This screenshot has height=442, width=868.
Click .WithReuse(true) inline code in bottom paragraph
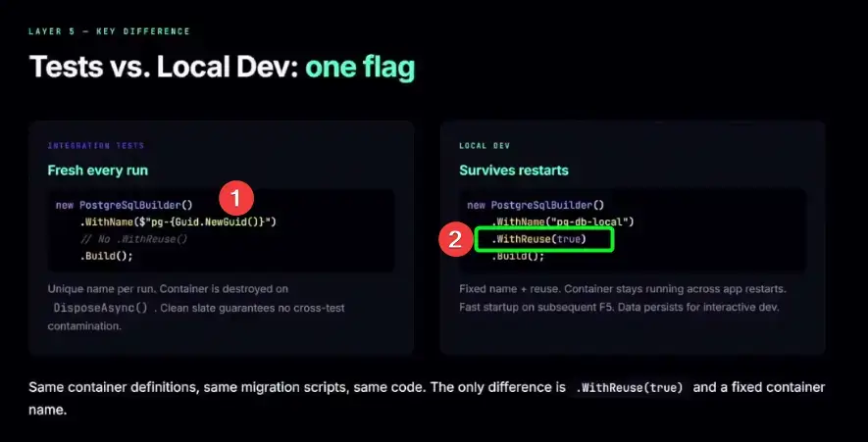pos(629,388)
